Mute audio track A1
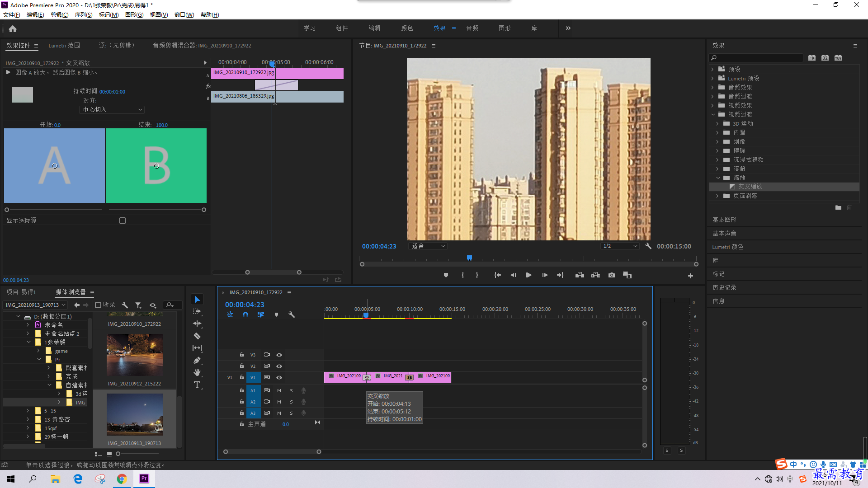Viewport: 868px width, 488px height. 279,390
